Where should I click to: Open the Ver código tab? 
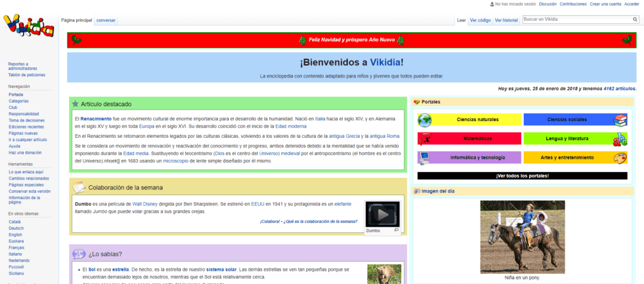[480, 20]
